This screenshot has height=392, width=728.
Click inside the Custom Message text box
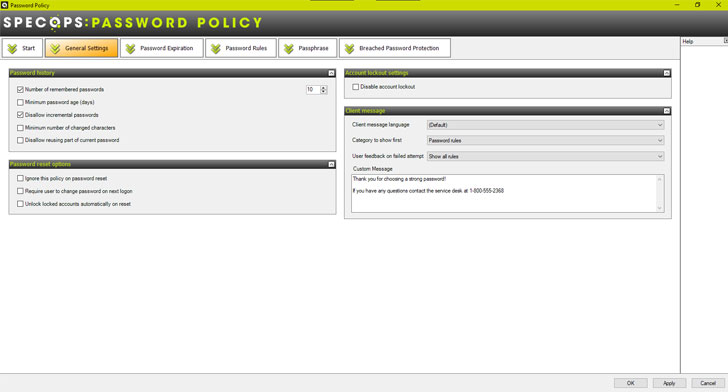(507, 193)
